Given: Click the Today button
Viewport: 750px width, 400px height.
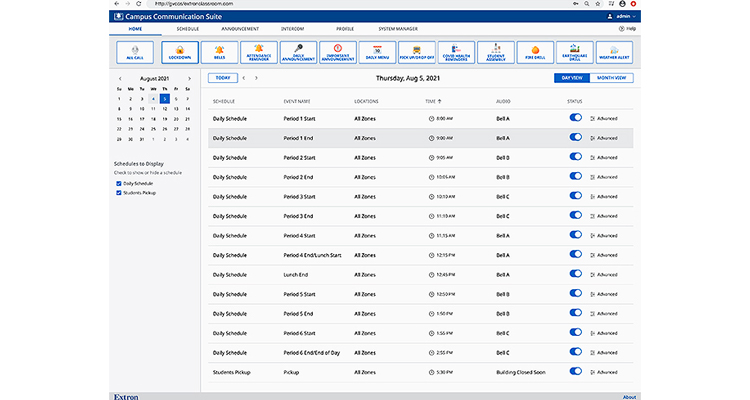Looking at the screenshot, I should [x=223, y=78].
